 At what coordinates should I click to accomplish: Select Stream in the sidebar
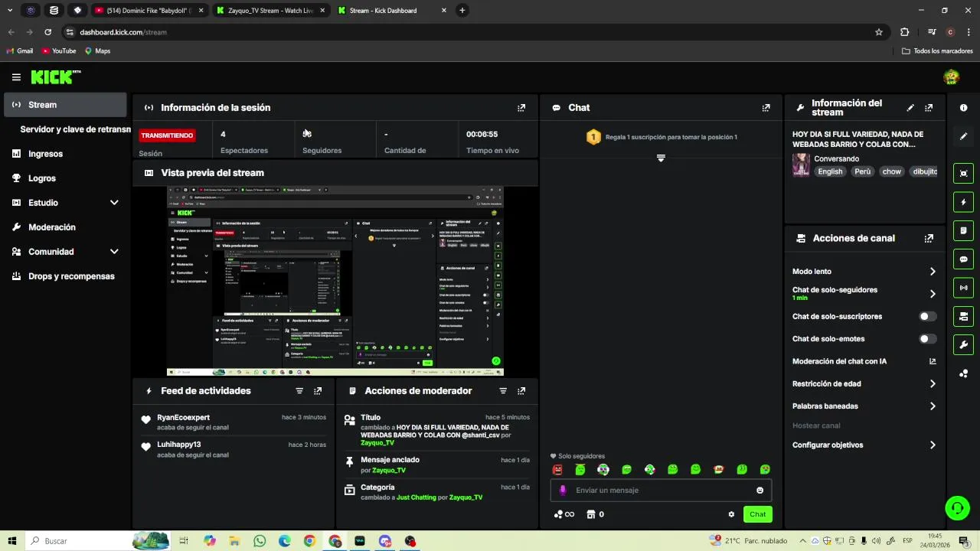pyautogui.click(x=65, y=105)
